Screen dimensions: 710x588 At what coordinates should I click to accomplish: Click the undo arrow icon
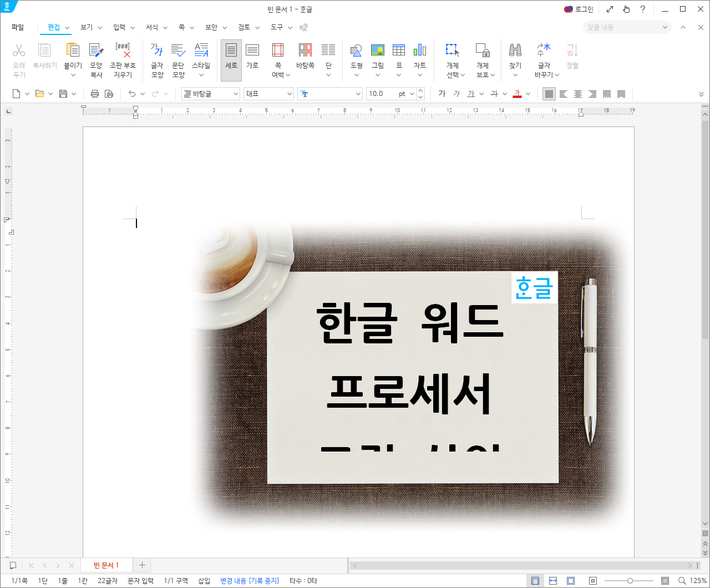click(x=132, y=94)
